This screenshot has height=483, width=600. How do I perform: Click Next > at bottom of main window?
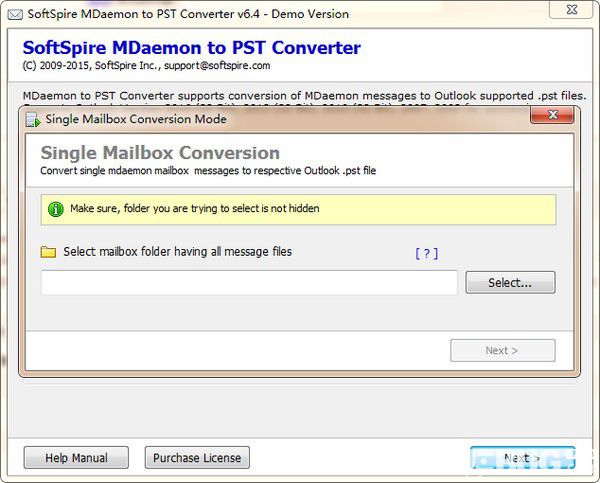point(523,457)
